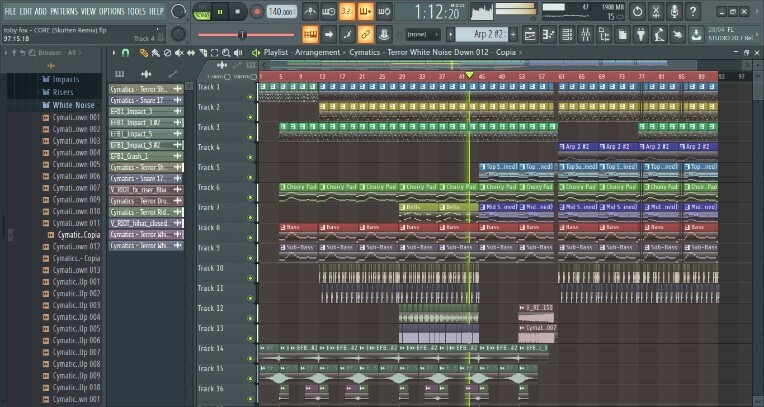Open the piano roll icon

[549, 34]
